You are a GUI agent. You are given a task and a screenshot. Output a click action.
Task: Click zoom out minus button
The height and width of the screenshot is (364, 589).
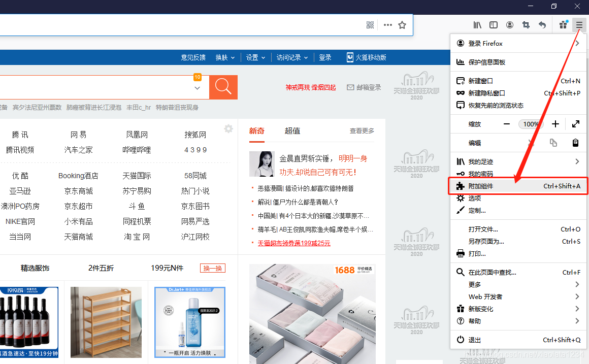[507, 124]
